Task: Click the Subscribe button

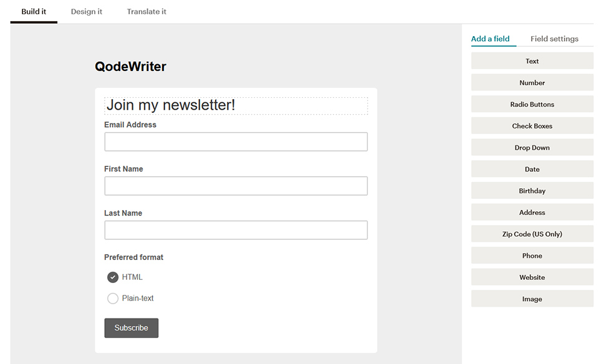Action: [131, 328]
